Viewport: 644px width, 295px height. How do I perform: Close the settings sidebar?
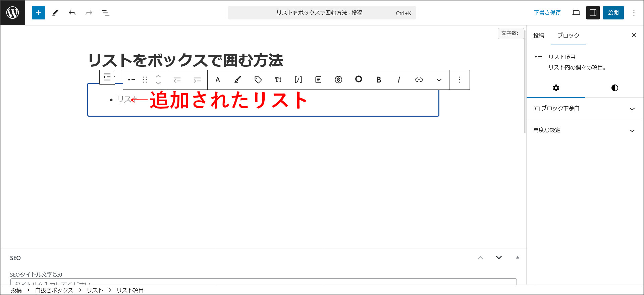(634, 35)
